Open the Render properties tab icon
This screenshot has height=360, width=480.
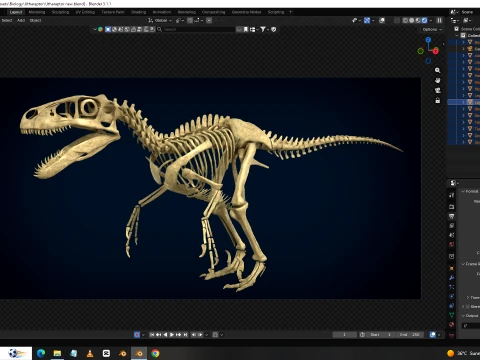point(451,207)
